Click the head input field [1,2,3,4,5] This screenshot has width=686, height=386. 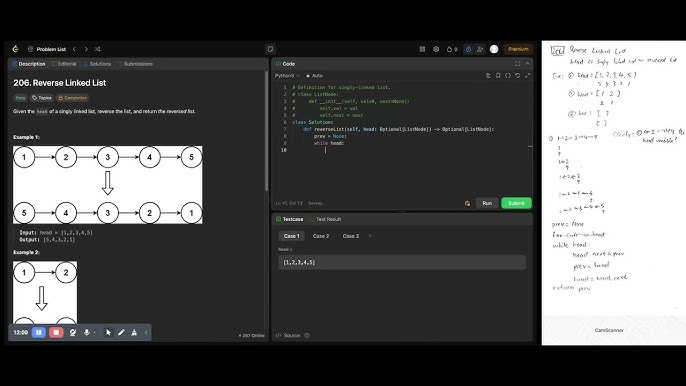402,262
